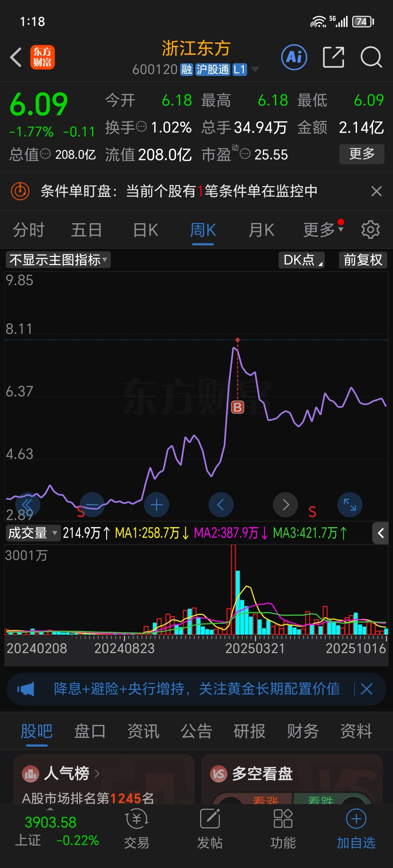Tap the 浙江东方 stock title
This screenshot has width=393, height=868.
point(196,48)
